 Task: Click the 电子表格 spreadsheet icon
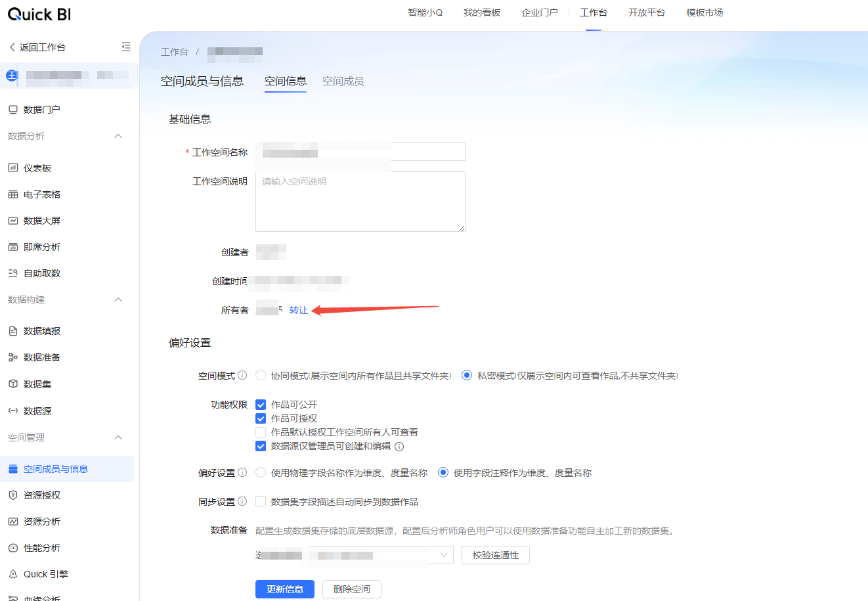(x=13, y=194)
